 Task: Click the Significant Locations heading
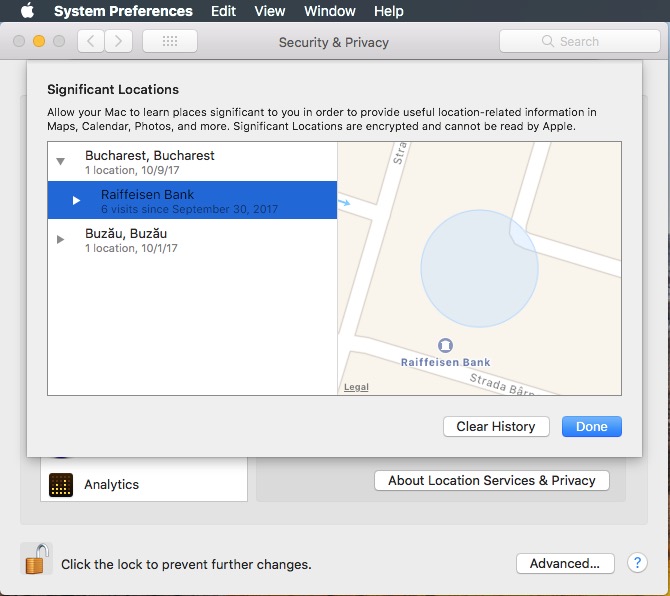pyautogui.click(x=113, y=89)
